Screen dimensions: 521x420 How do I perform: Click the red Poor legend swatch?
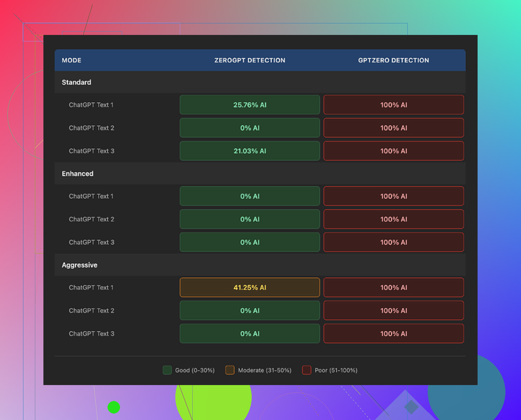[x=307, y=370]
